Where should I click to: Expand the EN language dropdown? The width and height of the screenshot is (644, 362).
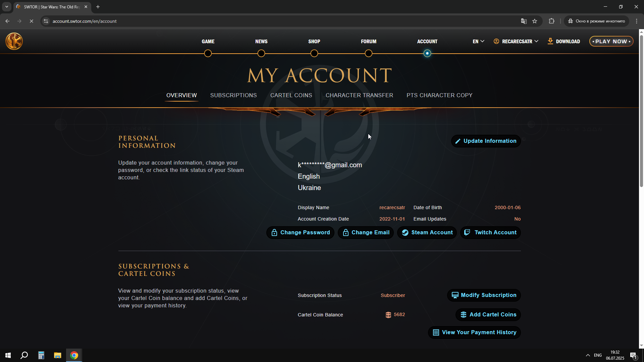click(478, 41)
